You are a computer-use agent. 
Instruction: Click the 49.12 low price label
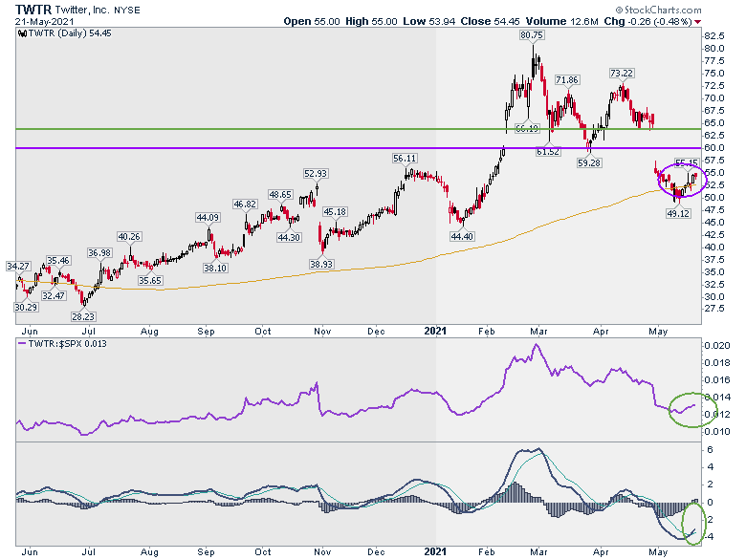tap(678, 214)
